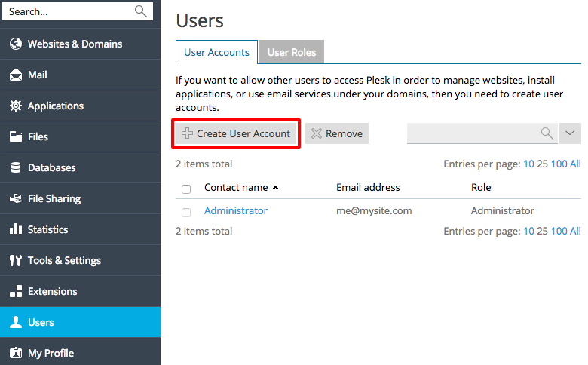This screenshot has width=588, height=365.
Task: Click the X icon on Remove button
Action: pyautogui.click(x=317, y=133)
